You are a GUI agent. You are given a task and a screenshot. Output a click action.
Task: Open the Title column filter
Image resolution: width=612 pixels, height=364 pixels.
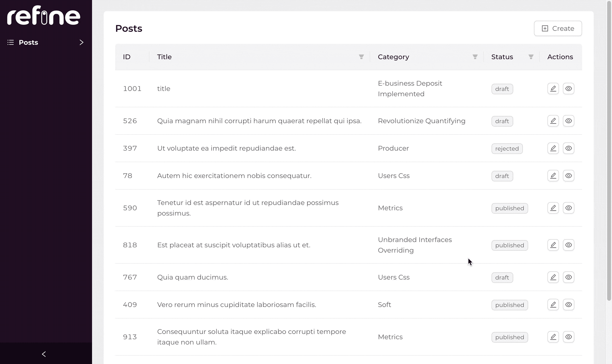coord(361,57)
